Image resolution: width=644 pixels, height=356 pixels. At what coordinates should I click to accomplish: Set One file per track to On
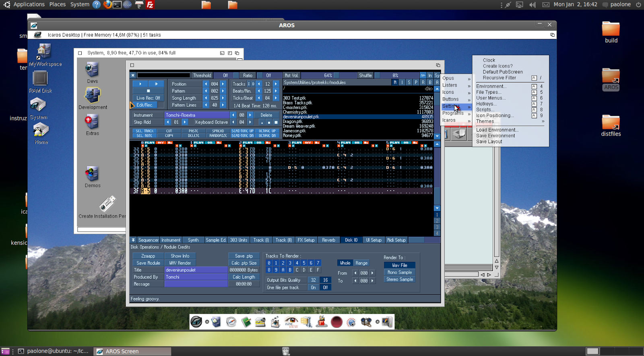[313, 288]
